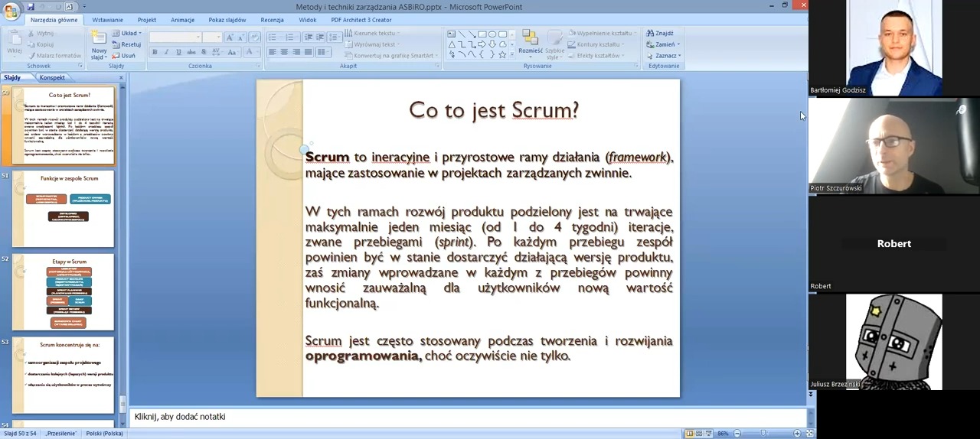Screen dimensions: 980x439
Task: Expand the shapes gallery list
Action: click(512, 54)
